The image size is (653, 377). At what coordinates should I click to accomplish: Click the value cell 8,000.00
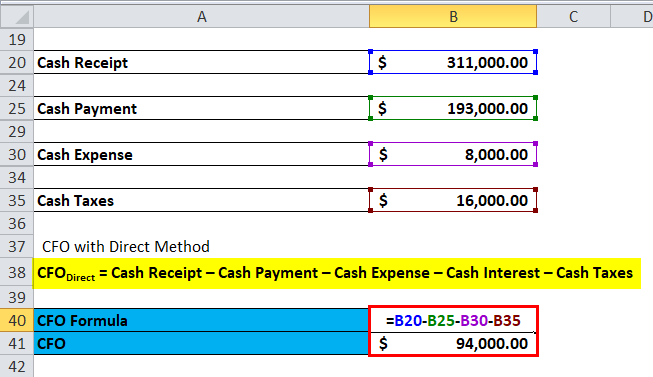point(453,155)
